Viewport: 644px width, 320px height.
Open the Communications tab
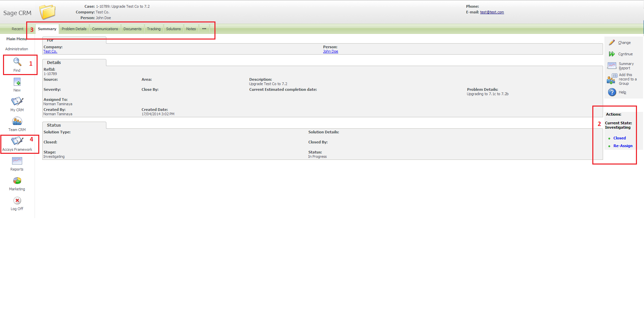(x=105, y=29)
